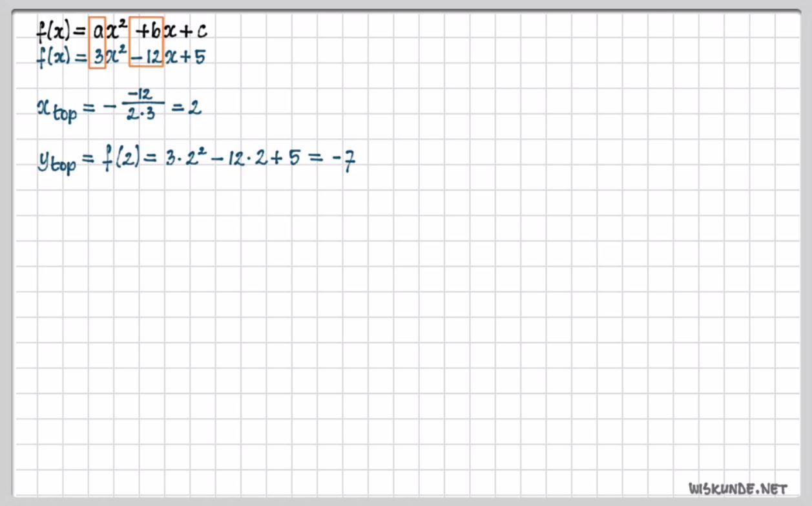Click the black f(x) in the first line
Screen dimensions: 812x506
point(53,30)
